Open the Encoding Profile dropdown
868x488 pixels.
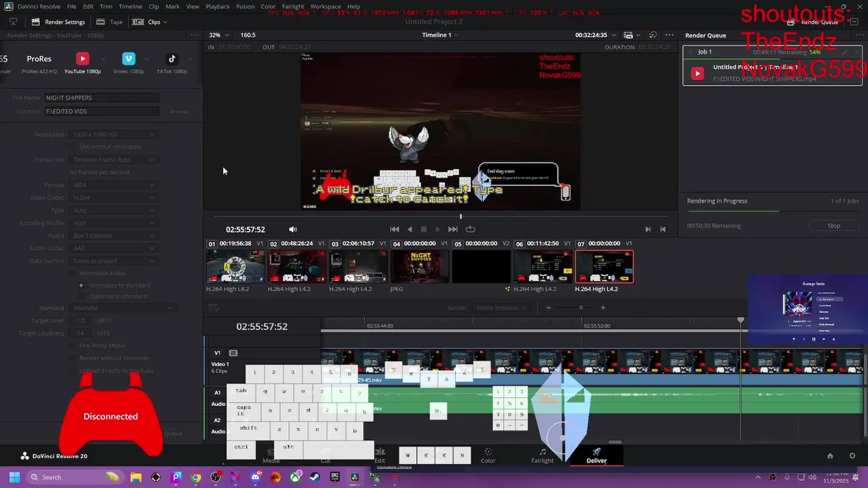(113, 223)
